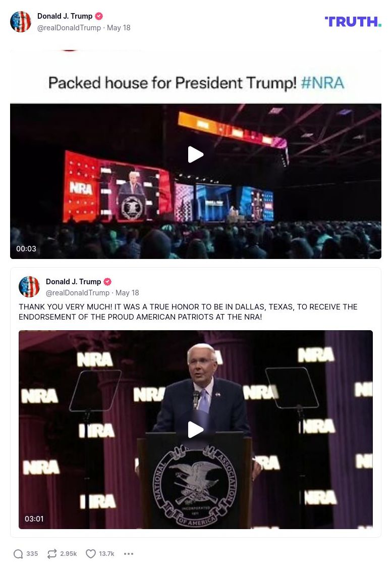Click the quoted post's May 18 timestamp
Viewport: 392px width, 569px height.
point(127,293)
